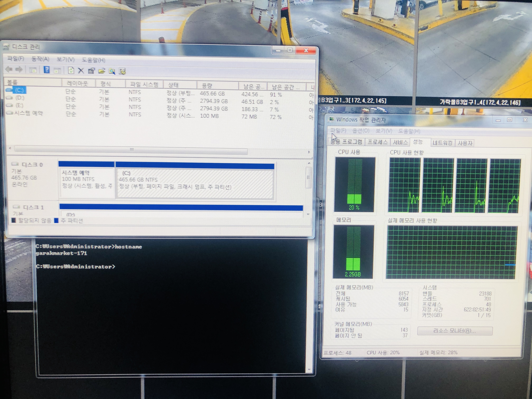Click the open folder toolbar icon

[102, 71]
